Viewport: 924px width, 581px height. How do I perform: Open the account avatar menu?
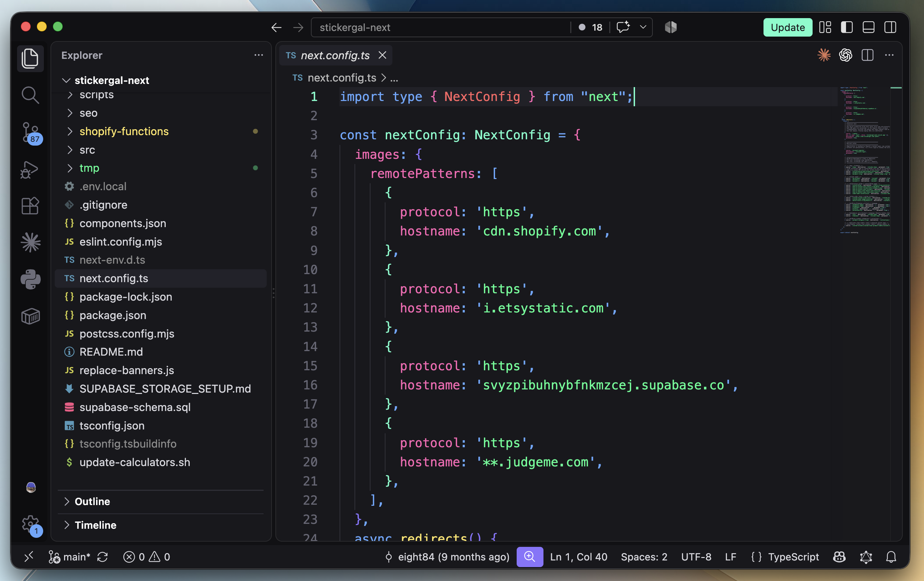[x=31, y=488]
